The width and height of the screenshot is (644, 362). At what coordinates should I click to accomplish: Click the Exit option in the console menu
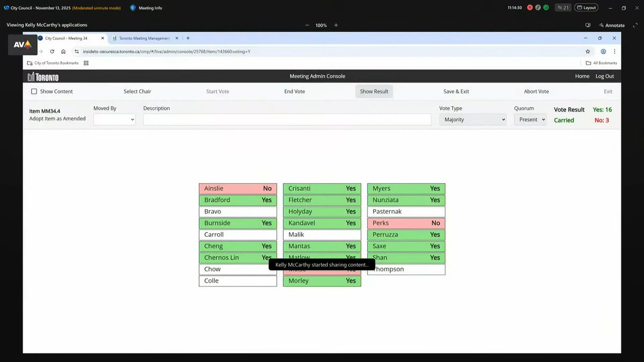click(x=608, y=91)
